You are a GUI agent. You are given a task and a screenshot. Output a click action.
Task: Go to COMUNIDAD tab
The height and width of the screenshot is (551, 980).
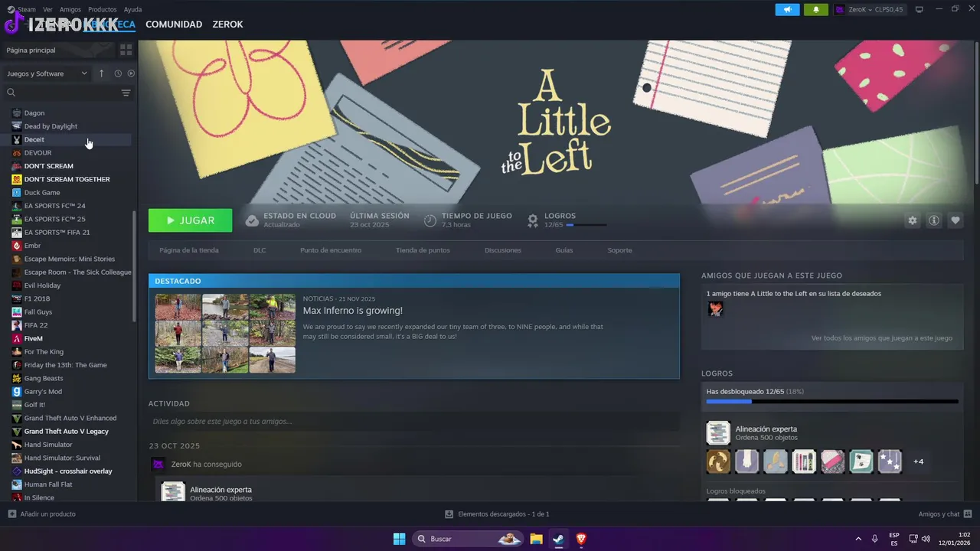(174, 24)
